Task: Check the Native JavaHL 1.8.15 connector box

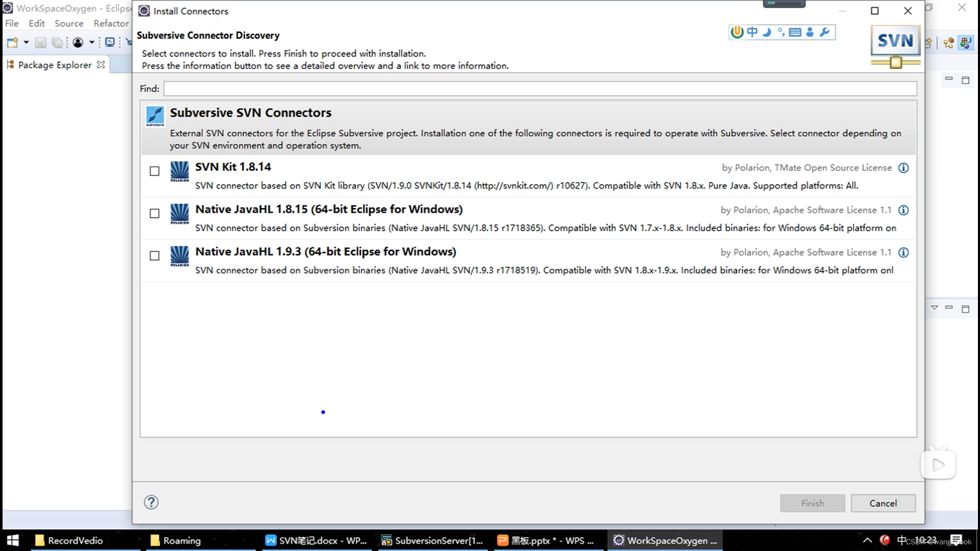Action: (154, 213)
